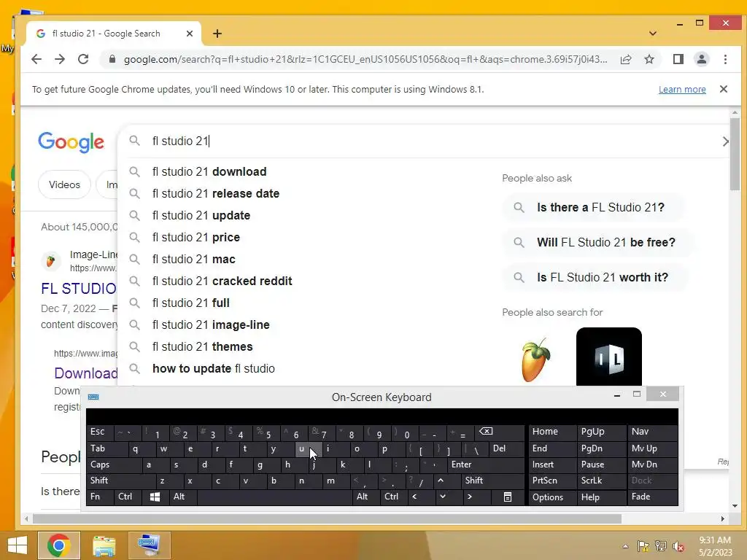The width and height of the screenshot is (747, 560).
Task: Click "Will FL Studio 21 be free?"
Action: click(599, 242)
